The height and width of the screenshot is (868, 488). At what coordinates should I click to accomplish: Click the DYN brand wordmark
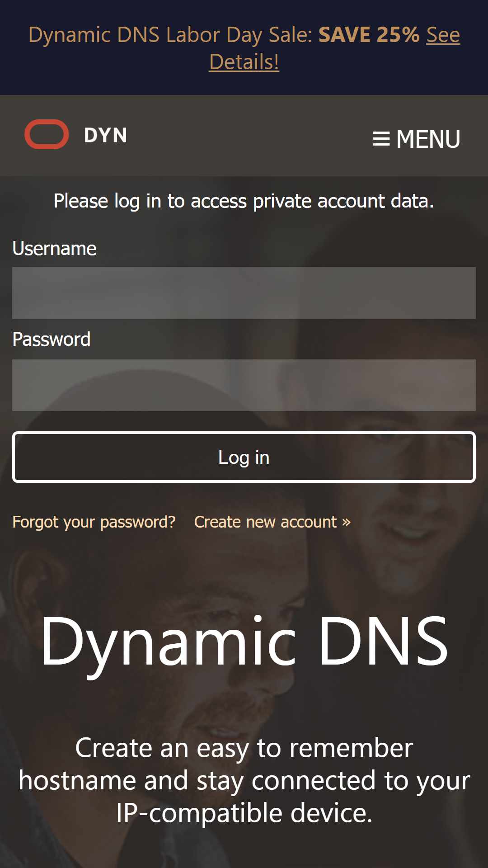pyautogui.click(x=105, y=135)
